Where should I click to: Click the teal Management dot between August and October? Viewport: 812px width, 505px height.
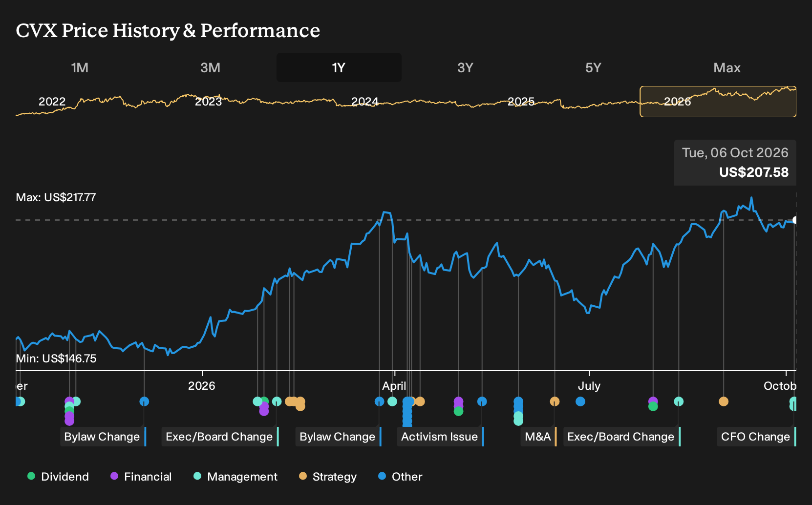tap(679, 401)
